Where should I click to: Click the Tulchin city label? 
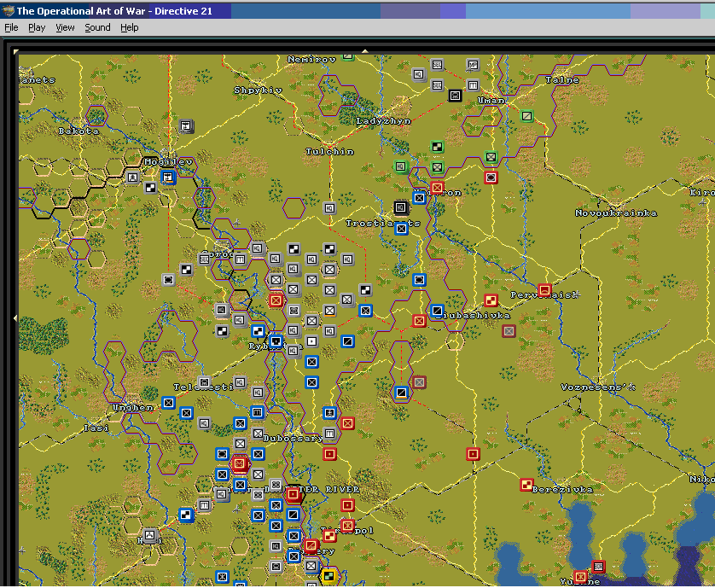pyautogui.click(x=329, y=151)
